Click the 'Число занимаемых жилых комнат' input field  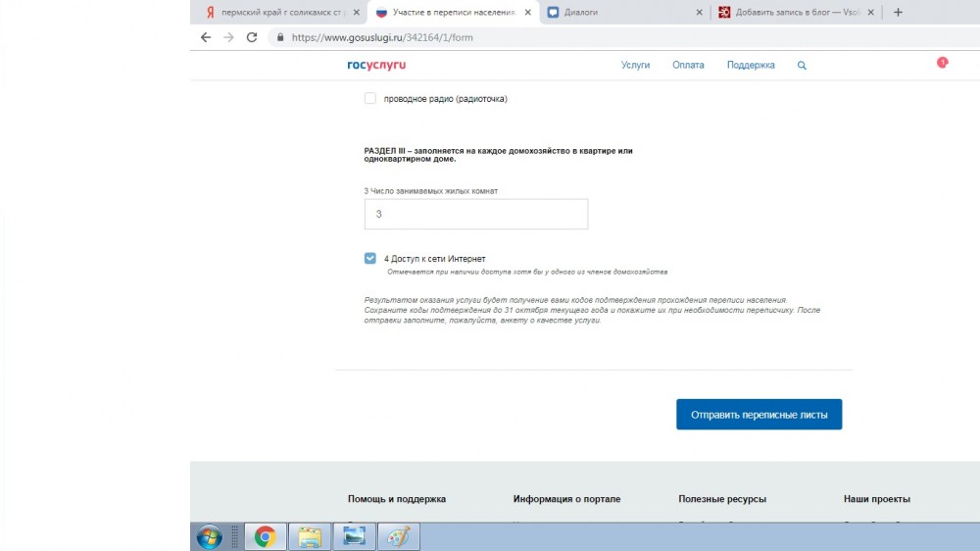point(475,214)
